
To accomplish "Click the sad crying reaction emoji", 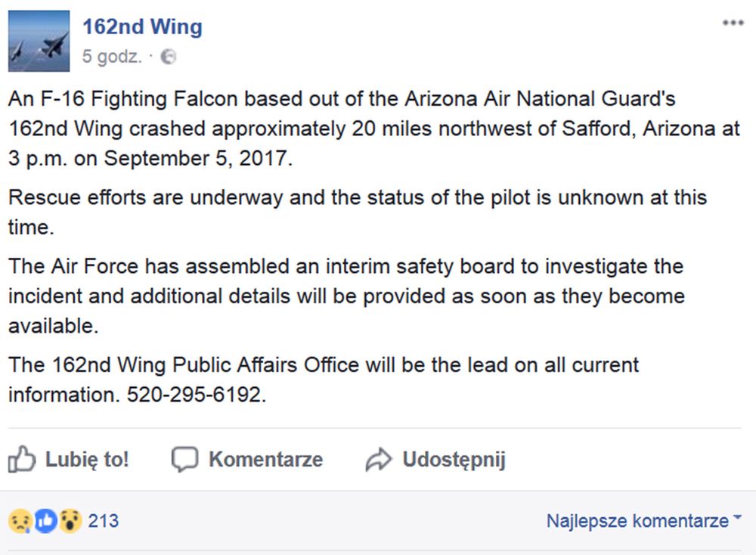I will (19, 521).
